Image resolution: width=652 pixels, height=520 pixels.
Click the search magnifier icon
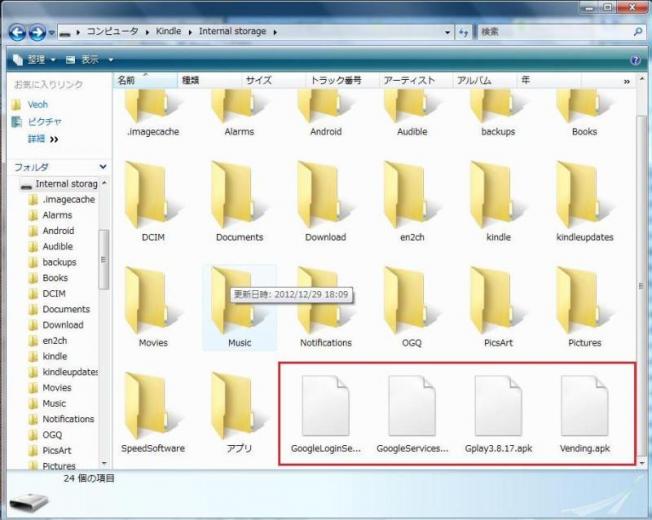click(638, 32)
